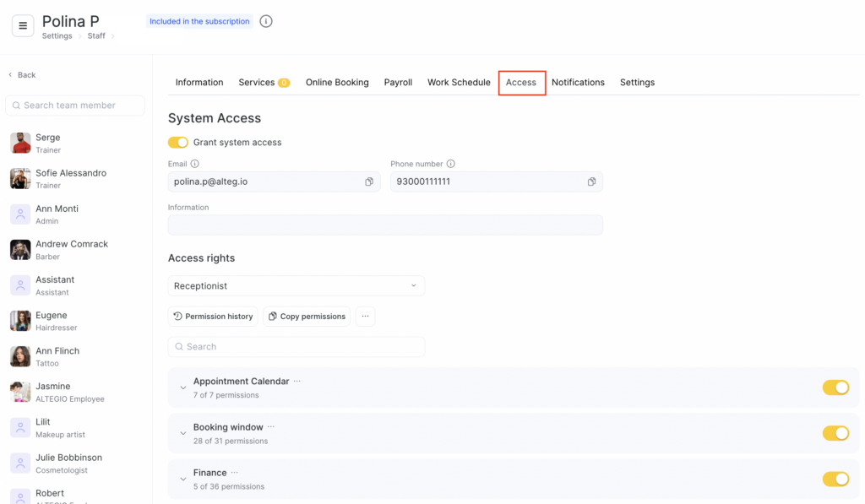865x504 pixels.
Task: Open the Notifications tab
Action: [578, 83]
